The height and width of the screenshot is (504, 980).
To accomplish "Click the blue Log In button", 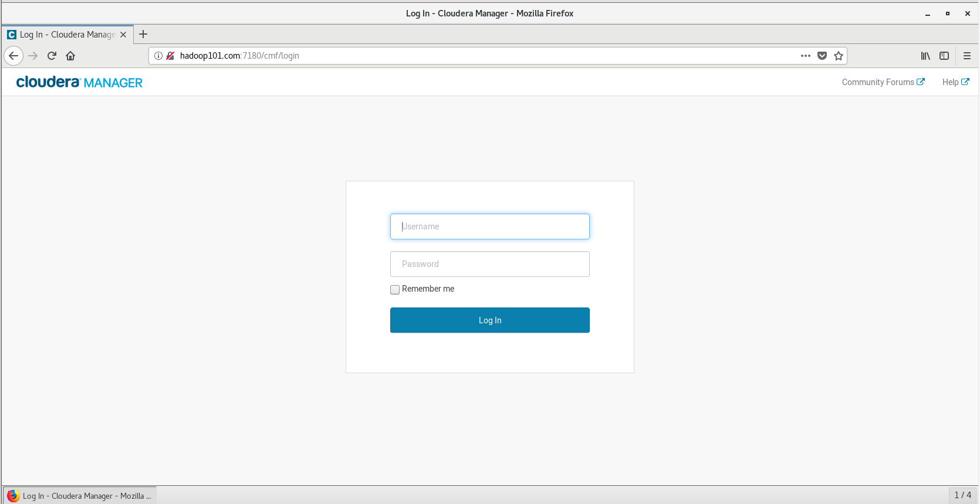I will [x=490, y=320].
